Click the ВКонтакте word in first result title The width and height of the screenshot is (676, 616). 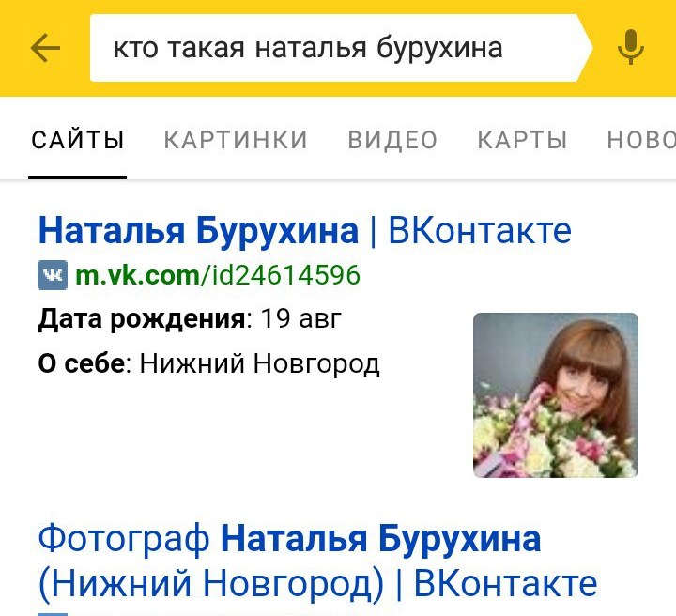(x=480, y=231)
